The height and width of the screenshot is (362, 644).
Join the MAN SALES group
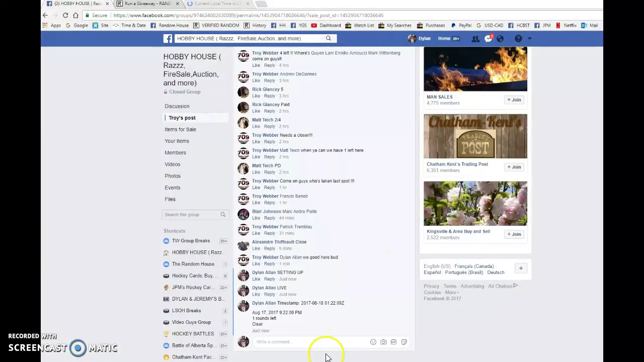pyautogui.click(x=514, y=100)
